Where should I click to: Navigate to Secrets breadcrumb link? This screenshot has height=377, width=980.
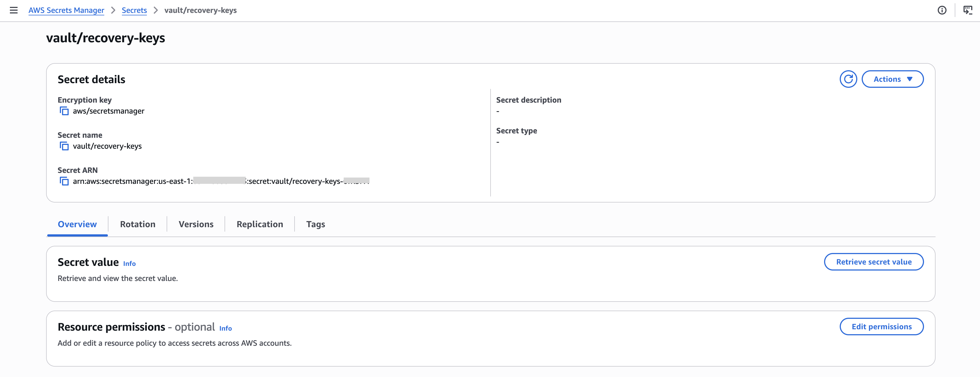pyautogui.click(x=134, y=10)
